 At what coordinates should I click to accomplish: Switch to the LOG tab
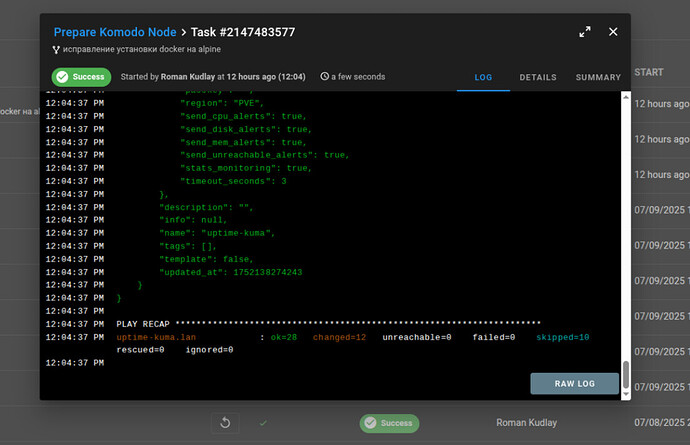pos(483,77)
